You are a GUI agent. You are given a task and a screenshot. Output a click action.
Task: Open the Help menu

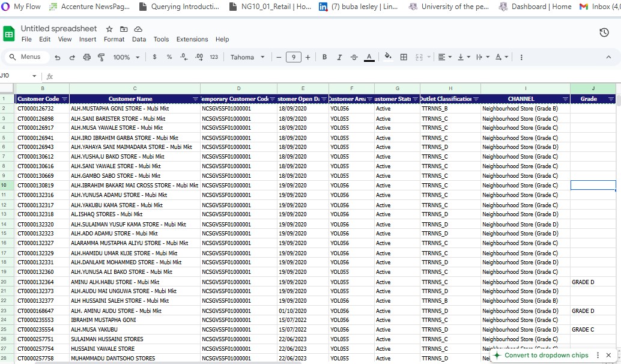point(222,39)
